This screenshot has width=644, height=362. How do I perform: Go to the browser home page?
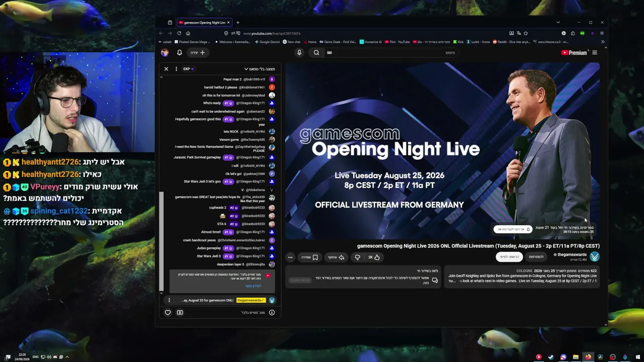(x=188, y=33)
